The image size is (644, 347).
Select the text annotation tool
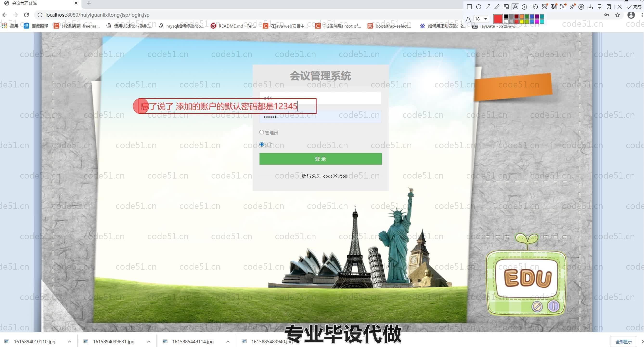pos(515,7)
